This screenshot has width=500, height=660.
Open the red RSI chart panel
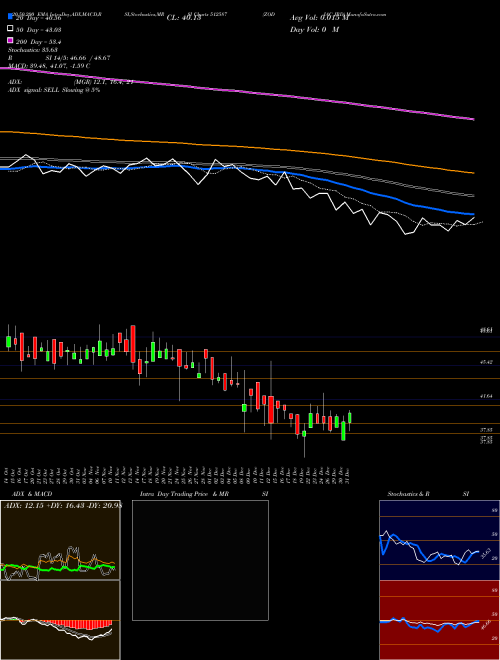(x=439, y=620)
